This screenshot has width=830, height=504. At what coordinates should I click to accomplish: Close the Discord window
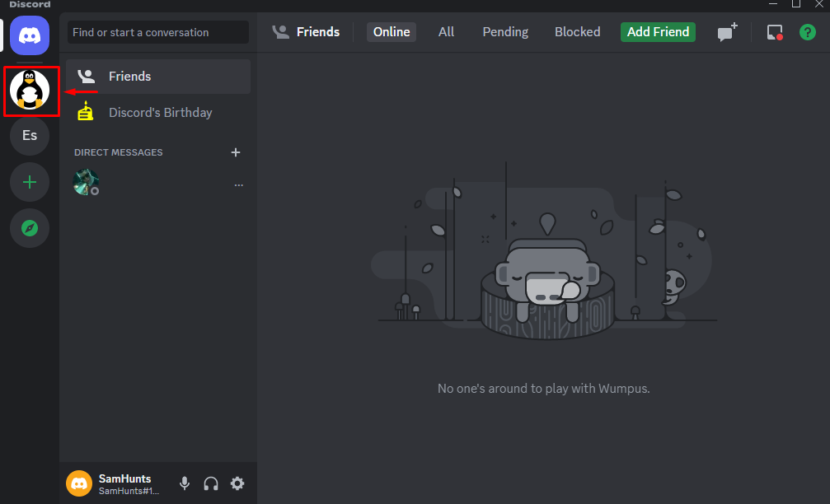pyautogui.click(x=819, y=4)
